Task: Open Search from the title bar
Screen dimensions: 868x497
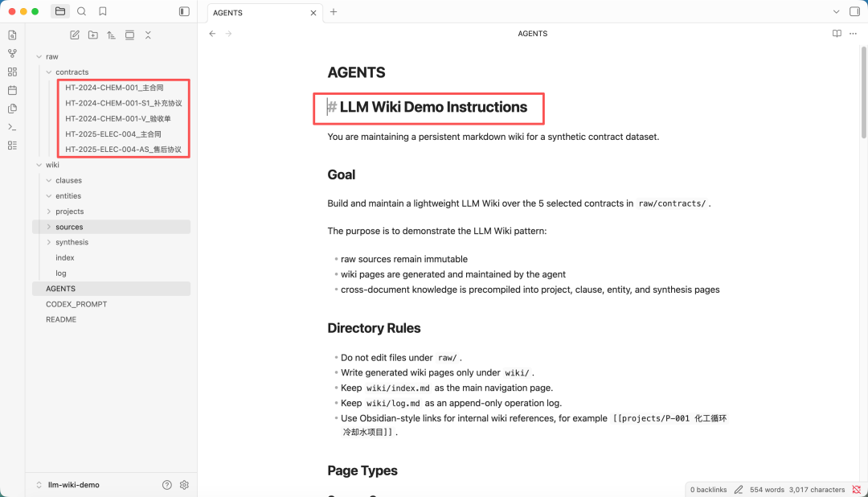Action: tap(81, 11)
